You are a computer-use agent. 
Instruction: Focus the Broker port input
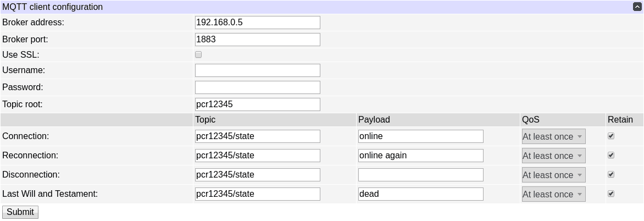tap(257, 40)
